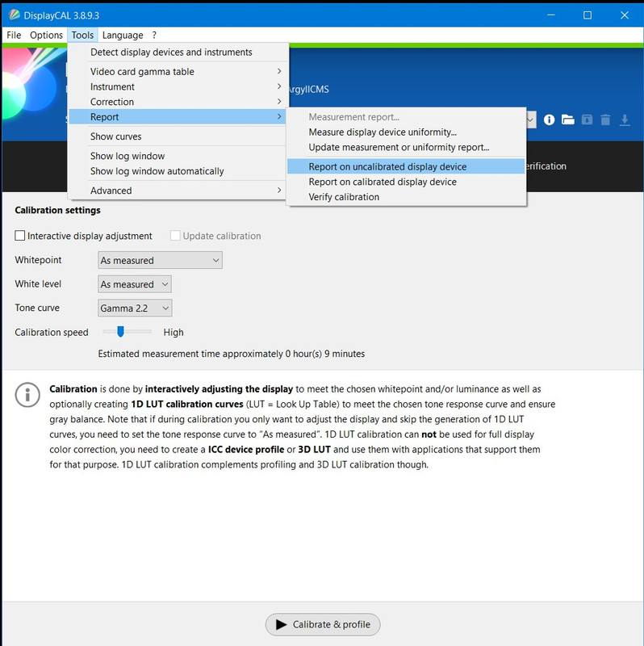Select Measurement report... entry
This screenshot has height=646, width=644.
[x=406, y=117]
